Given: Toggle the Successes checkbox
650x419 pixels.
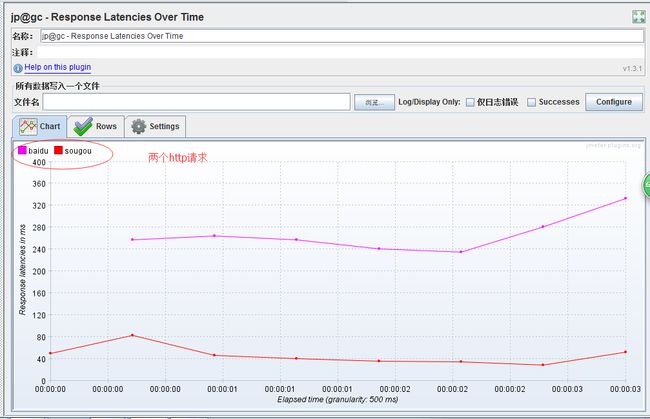Looking at the screenshot, I should pos(531,102).
